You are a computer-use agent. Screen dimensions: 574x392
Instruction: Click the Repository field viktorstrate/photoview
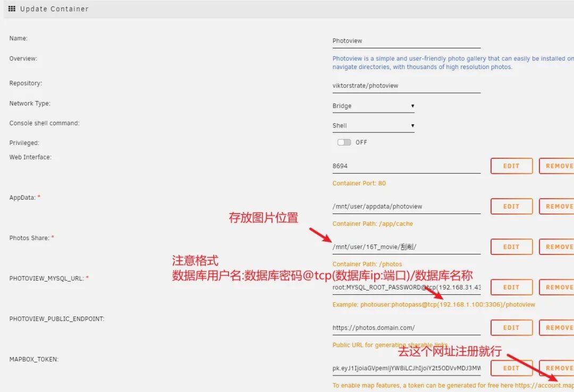[406, 85]
